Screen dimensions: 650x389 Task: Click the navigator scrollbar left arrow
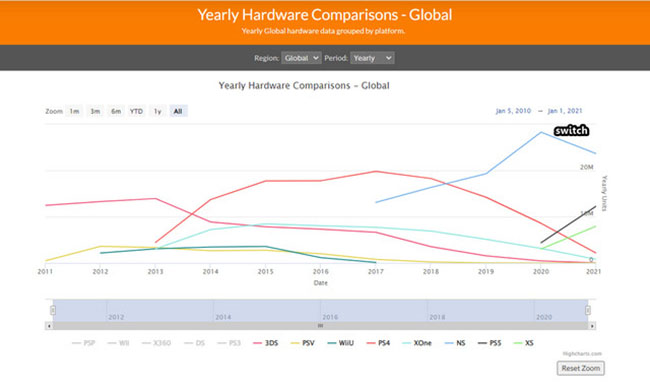point(49,326)
